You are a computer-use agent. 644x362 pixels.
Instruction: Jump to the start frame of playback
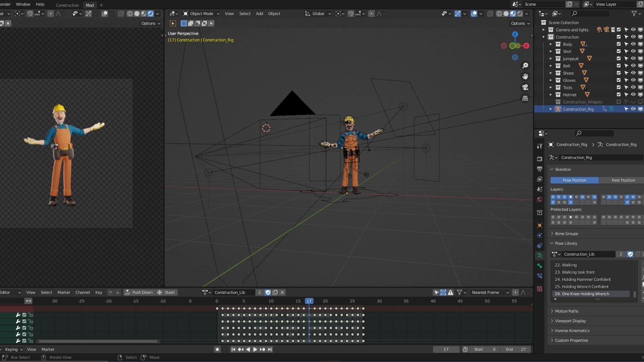pyautogui.click(x=233, y=349)
